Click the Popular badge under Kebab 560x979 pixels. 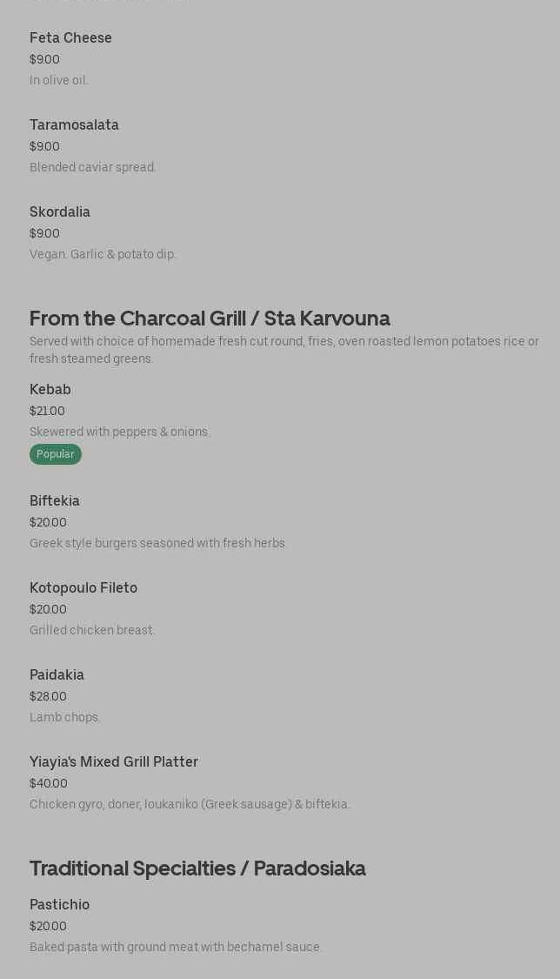pyautogui.click(x=56, y=454)
